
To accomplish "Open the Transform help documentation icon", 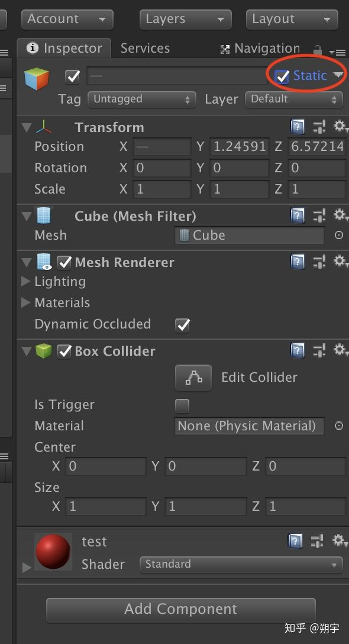I will point(298,127).
